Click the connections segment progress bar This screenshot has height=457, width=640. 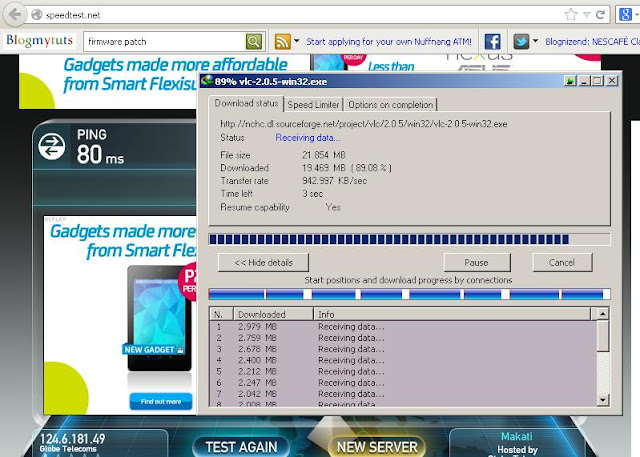pyautogui.click(x=409, y=294)
